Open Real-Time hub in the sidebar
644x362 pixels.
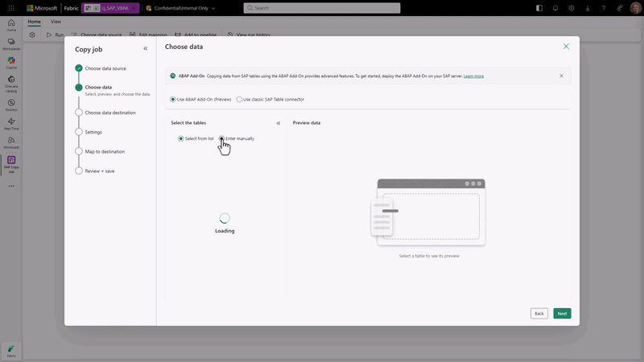pyautogui.click(x=11, y=124)
